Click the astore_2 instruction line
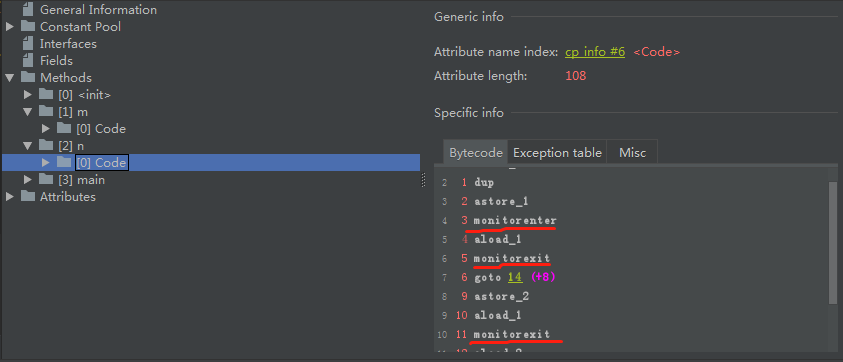This screenshot has width=843, height=362. pyautogui.click(x=501, y=296)
